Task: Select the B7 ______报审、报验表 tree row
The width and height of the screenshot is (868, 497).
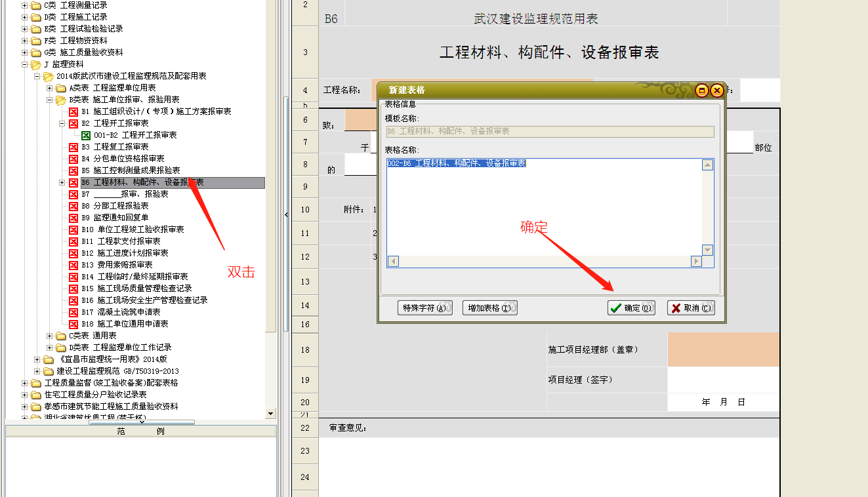Action: (125, 194)
